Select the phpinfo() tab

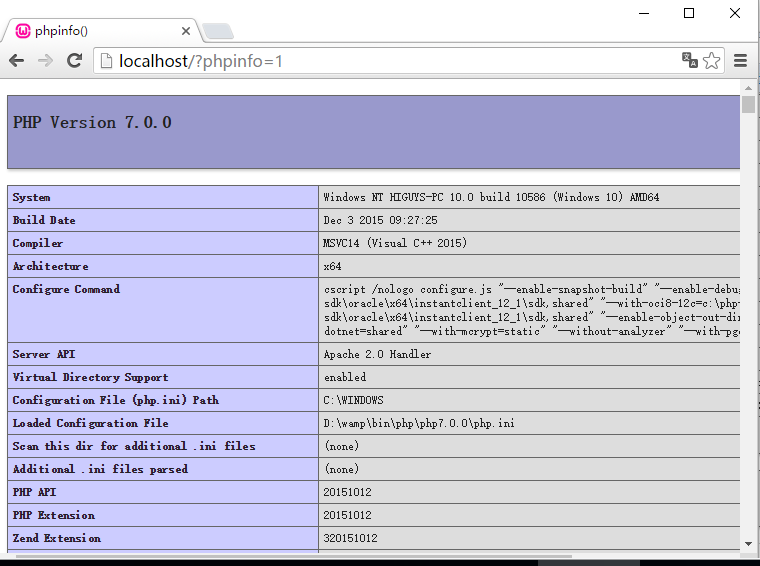[x=102, y=31]
